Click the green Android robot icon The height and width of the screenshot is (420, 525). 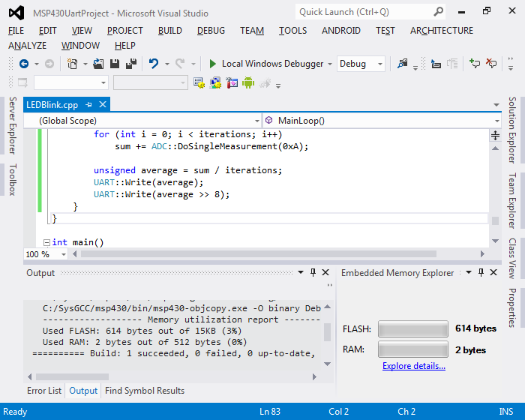click(248, 82)
